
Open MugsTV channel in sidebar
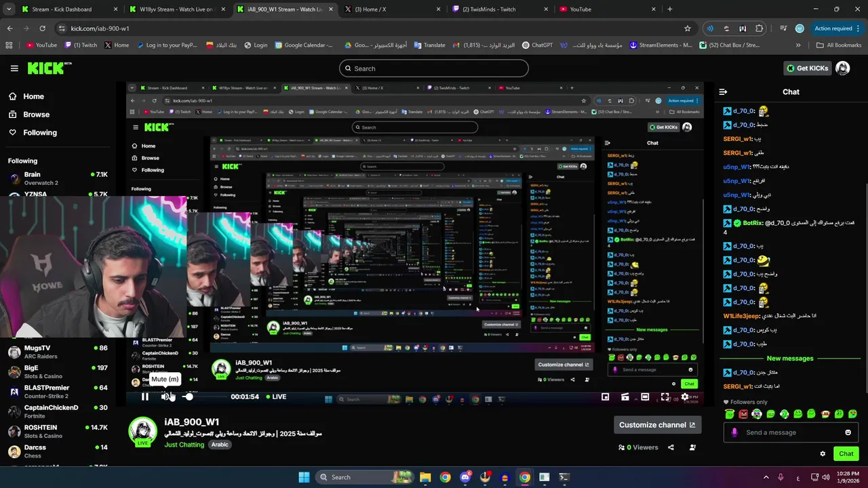point(58,352)
